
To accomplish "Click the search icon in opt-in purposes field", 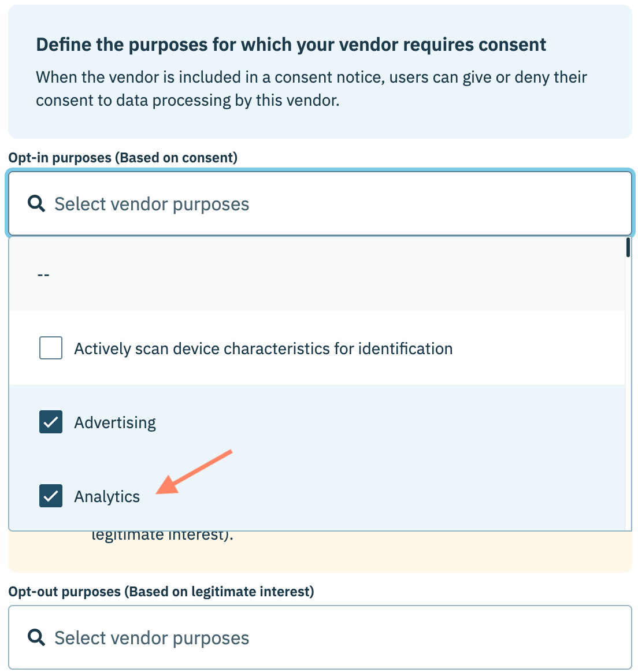I will click(x=36, y=203).
